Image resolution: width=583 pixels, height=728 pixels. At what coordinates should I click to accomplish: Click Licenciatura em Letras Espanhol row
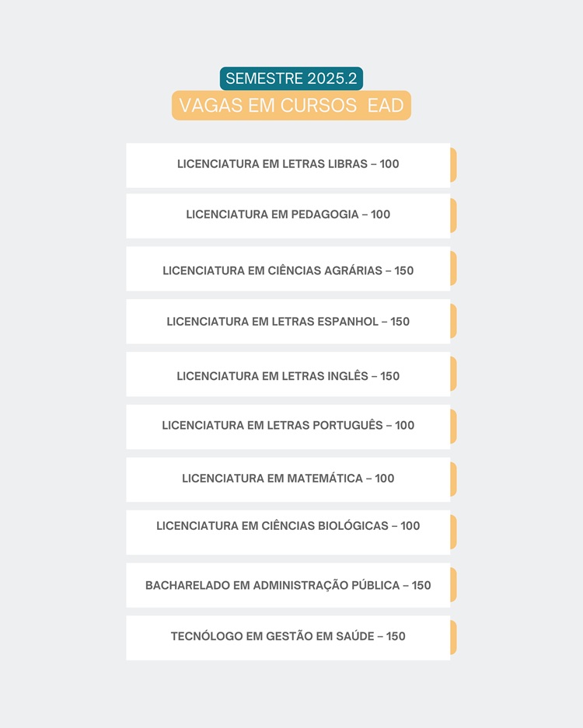(288, 322)
